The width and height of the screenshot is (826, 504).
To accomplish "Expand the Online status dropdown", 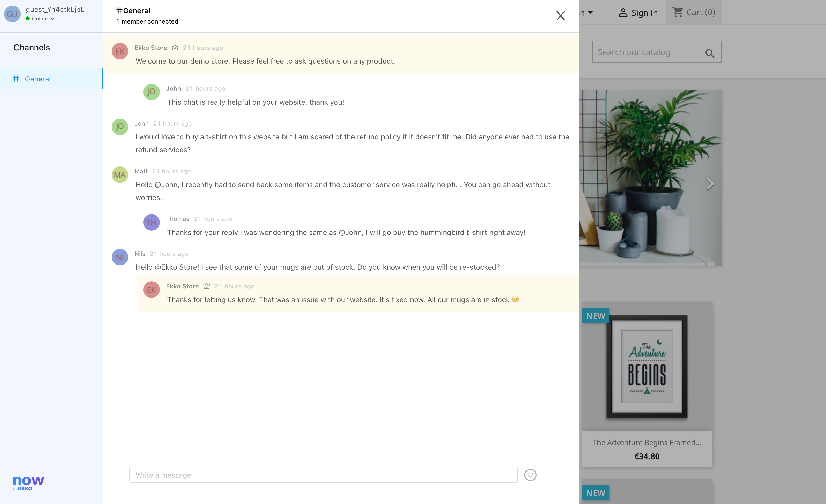I will [x=52, y=18].
